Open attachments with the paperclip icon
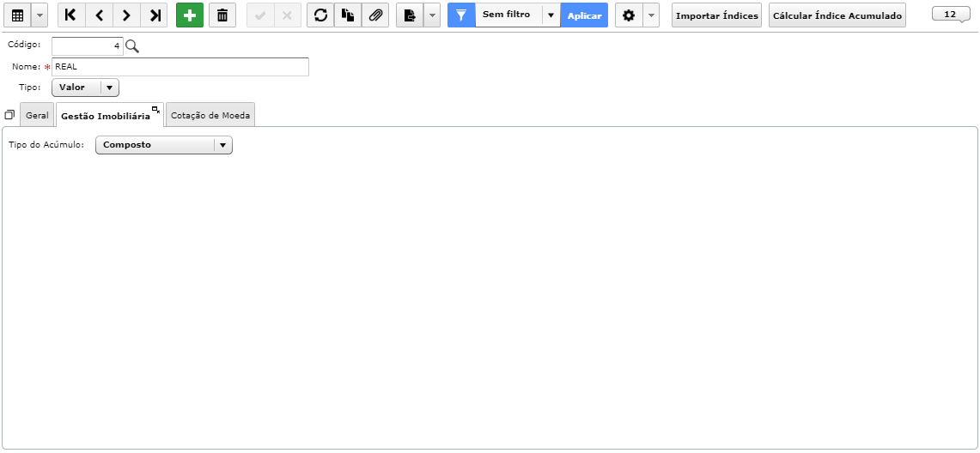Viewport: 980px width, 453px height. point(375,15)
